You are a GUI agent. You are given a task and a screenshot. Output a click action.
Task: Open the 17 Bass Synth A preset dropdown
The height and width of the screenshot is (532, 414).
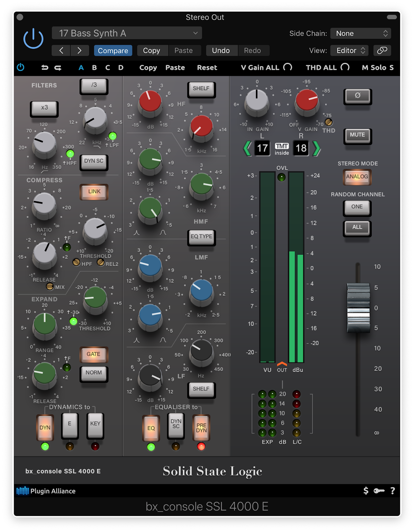point(127,33)
